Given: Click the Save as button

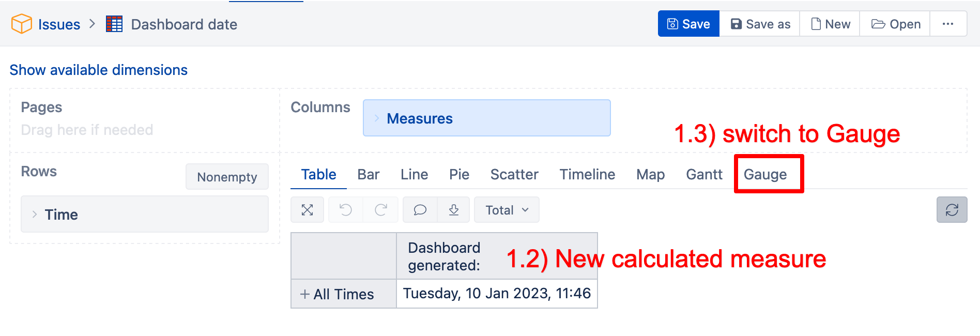Looking at the screenshot, I should (x=760, y=24).
